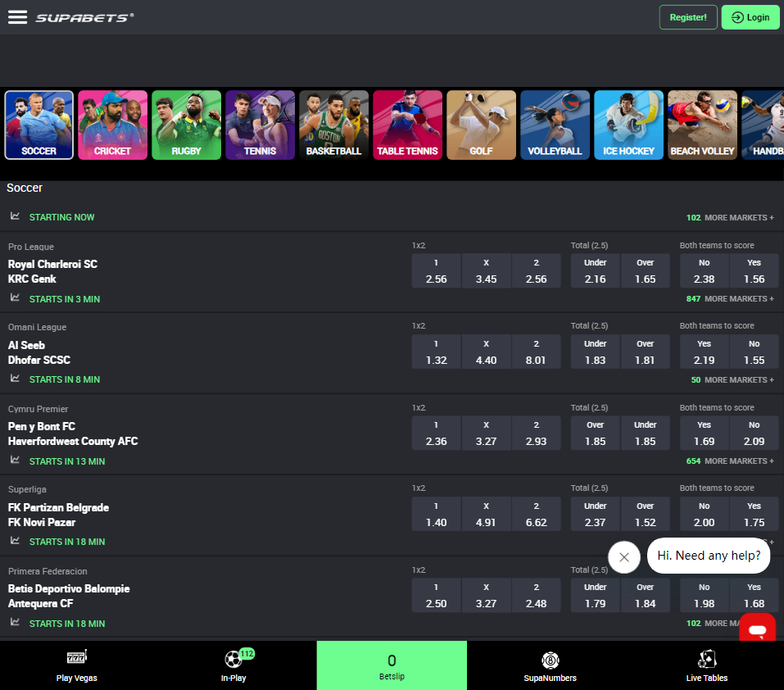784x690 pixels.
Task: Pick BTTS Yes 1.56 Charleroi match
Action: pos(754,271)
